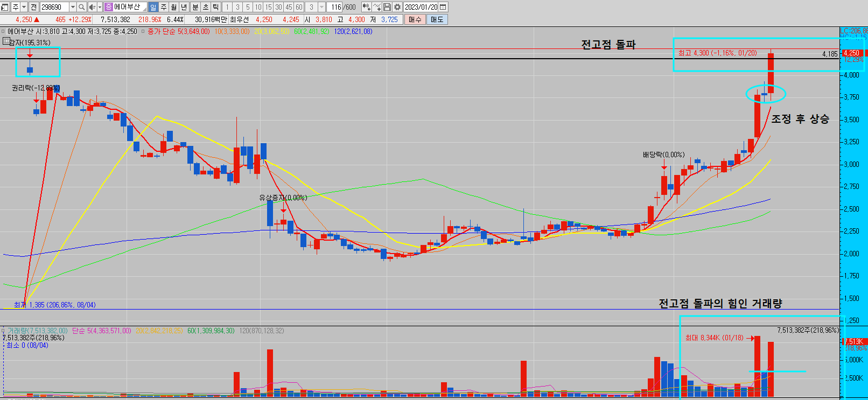
Task: Open stock code 298690 history dropdown
Action: 73,7
